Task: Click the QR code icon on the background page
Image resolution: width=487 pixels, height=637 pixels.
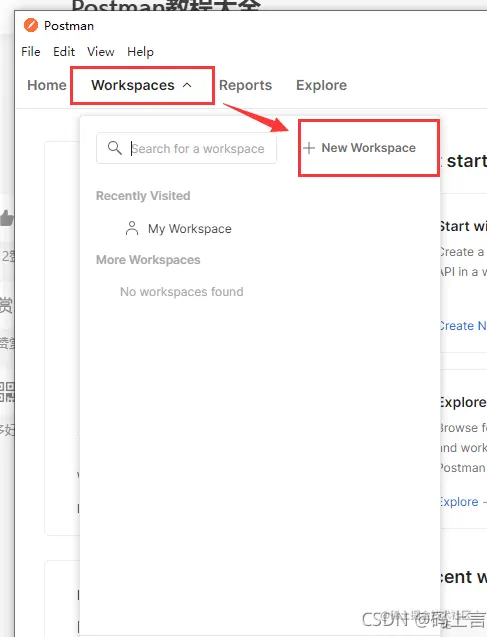Action: pyautogui.click(x=7, y=392)
